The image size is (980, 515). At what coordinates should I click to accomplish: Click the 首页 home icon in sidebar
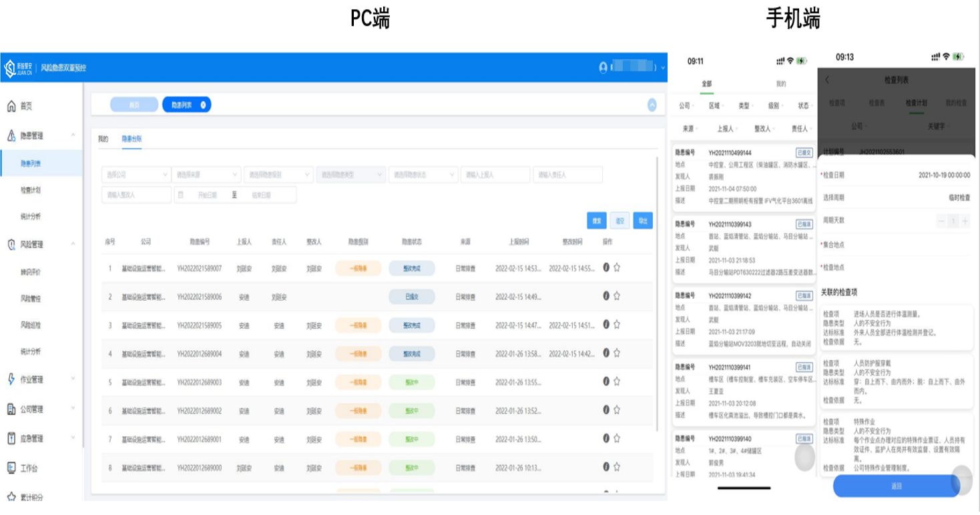(11, 106)
